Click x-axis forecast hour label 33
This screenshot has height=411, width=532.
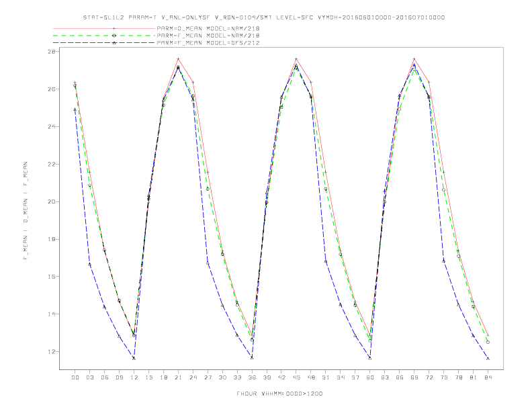[x=237, y=377]
